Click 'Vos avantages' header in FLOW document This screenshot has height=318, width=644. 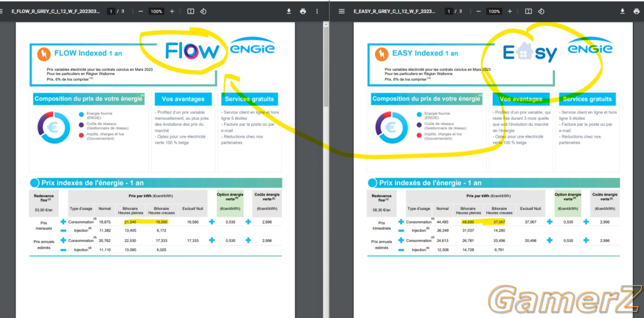tap(183, 99)
